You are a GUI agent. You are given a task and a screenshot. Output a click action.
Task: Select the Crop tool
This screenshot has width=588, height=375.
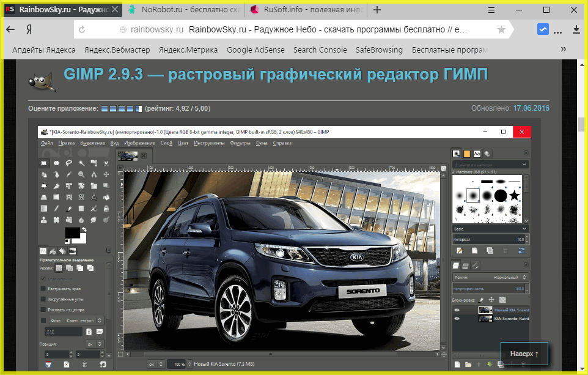[56, 186]
